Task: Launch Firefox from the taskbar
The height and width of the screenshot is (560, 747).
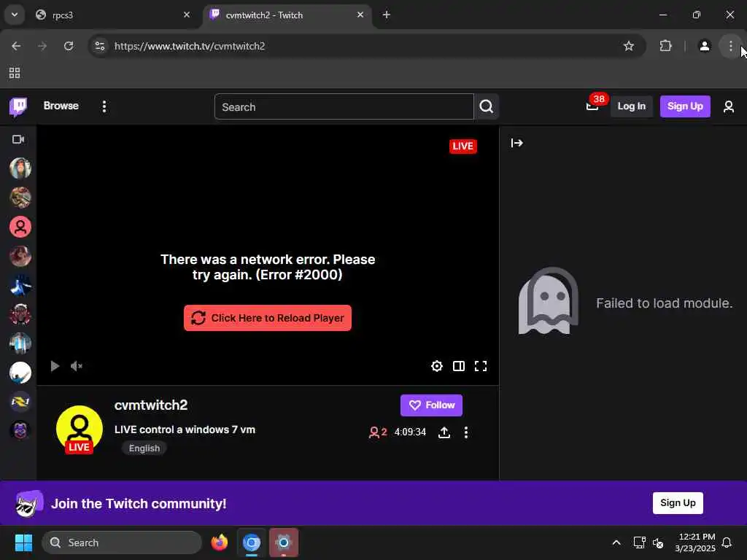Action: (x=219, y=542)
